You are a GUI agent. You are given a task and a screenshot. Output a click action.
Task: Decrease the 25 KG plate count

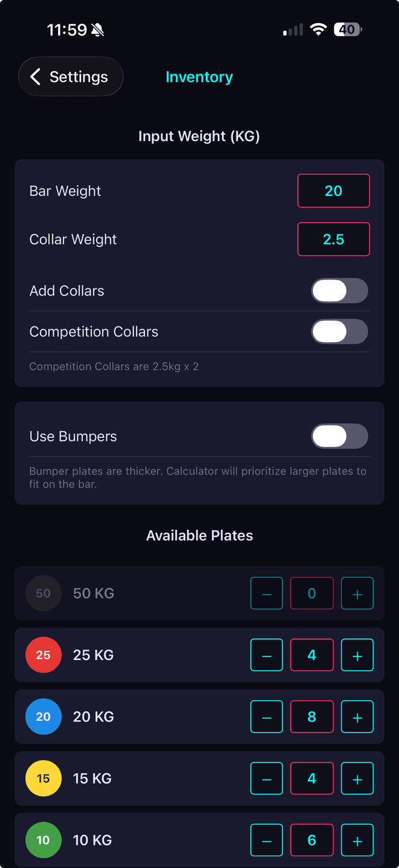click(x=266, y=655)
